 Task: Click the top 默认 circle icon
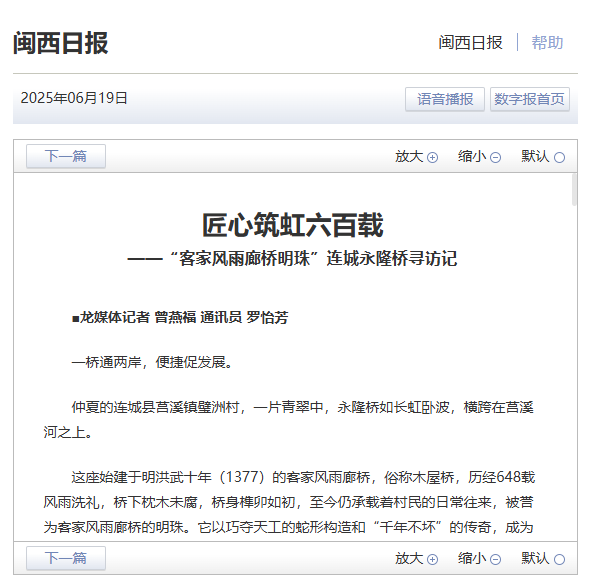point(559,157)
